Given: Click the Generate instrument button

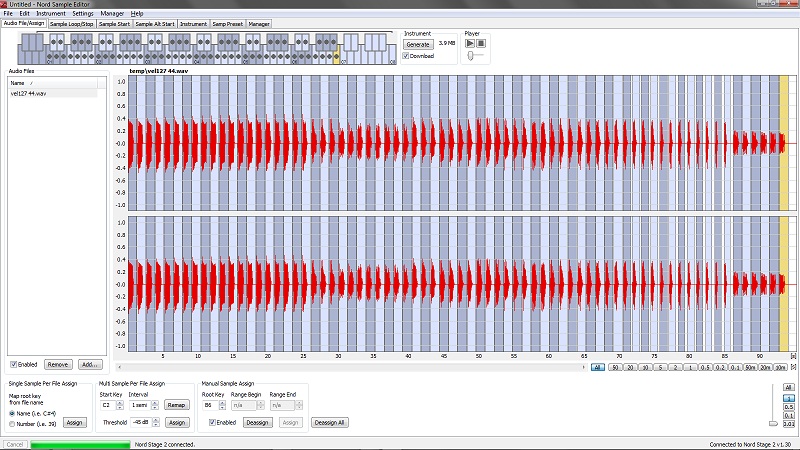Looking at the screenshot, I should pos(416,45).
